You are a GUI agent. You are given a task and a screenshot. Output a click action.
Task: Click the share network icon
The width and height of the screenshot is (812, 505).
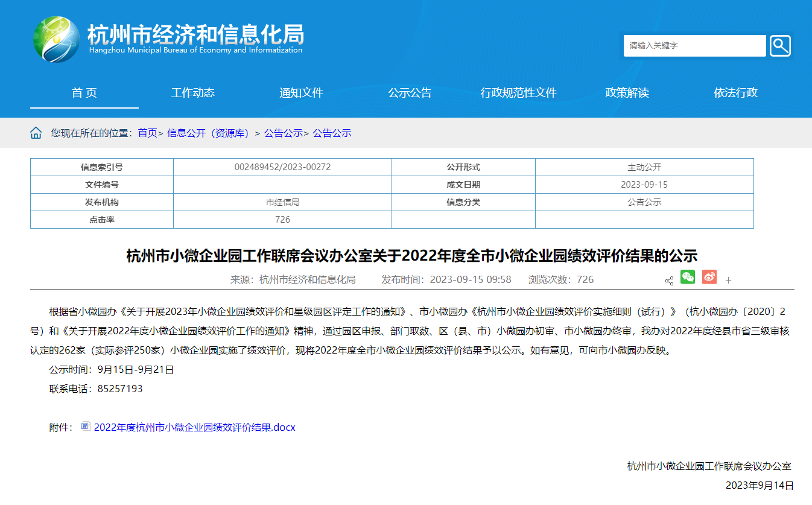click(x=669, y=281)
